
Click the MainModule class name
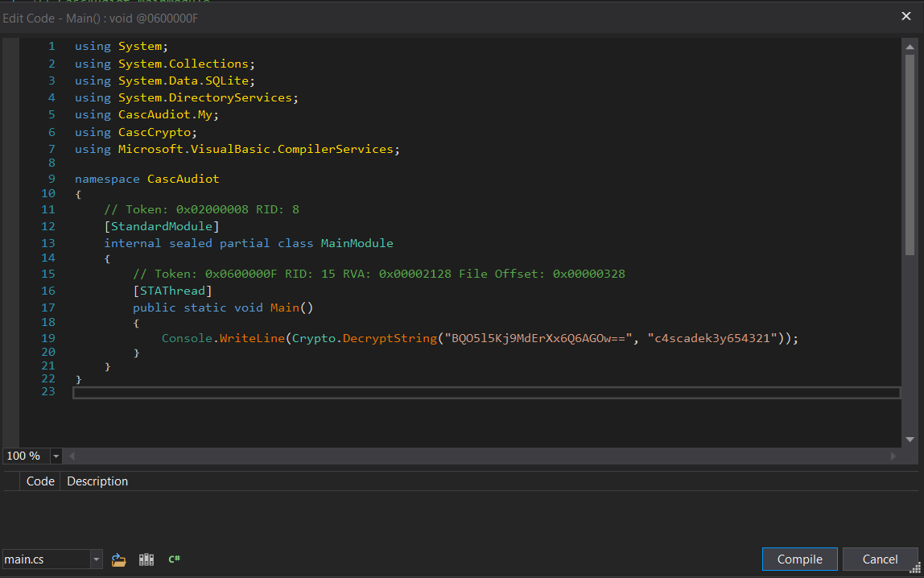(x=357, y=243)
